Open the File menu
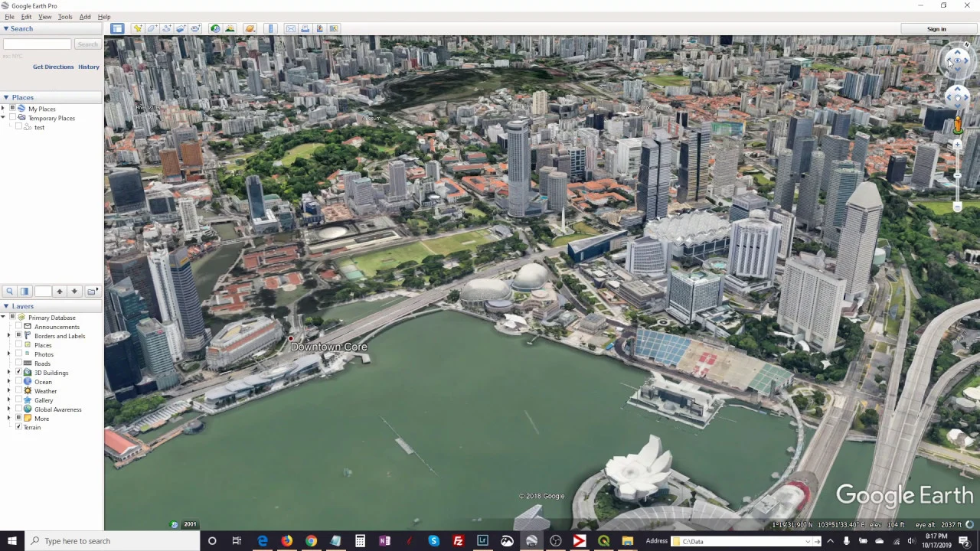Screen dimensions: 980x551 [x=9, y=17]
